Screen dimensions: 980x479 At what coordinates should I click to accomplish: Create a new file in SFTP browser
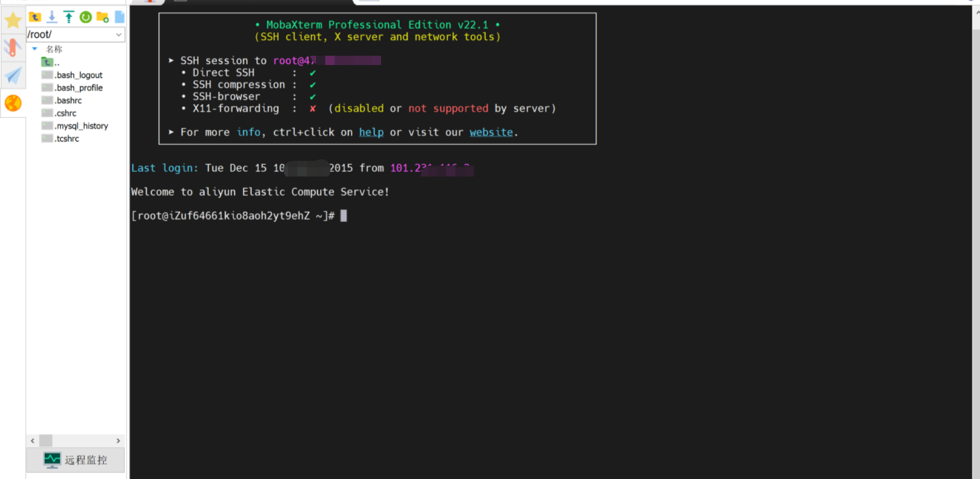tap(120, 17)
